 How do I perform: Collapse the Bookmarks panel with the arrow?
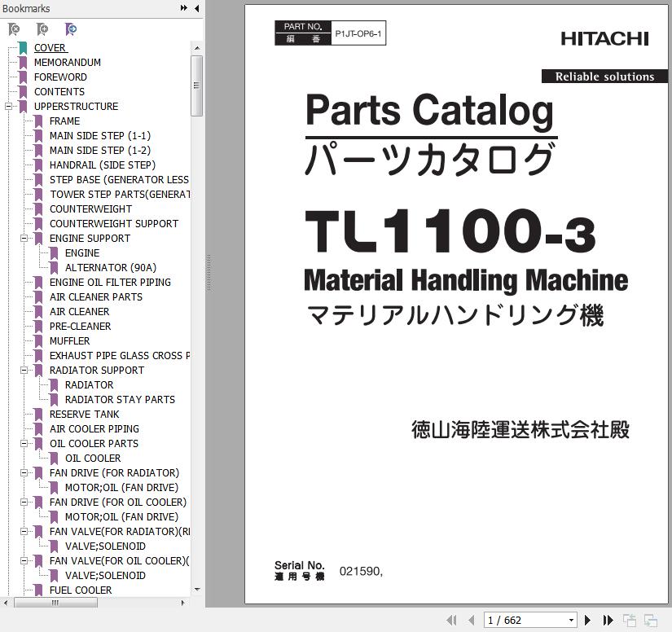click(195, 8)
